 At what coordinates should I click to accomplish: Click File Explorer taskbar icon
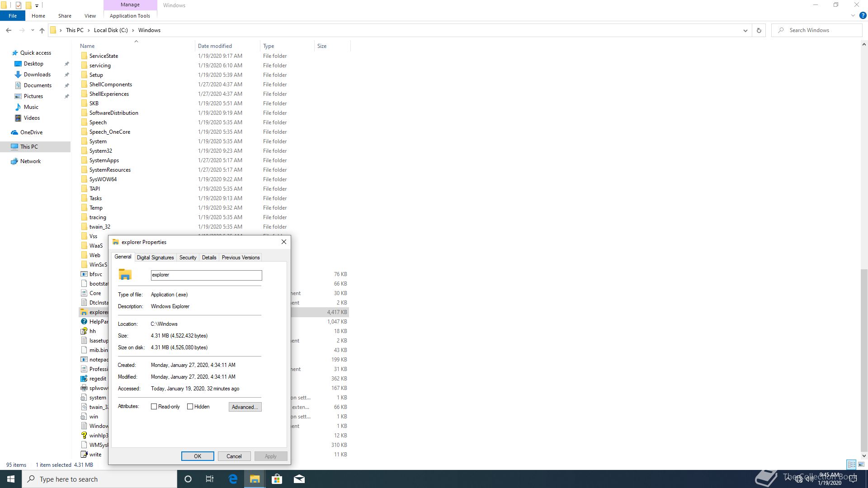coord(255,479)
